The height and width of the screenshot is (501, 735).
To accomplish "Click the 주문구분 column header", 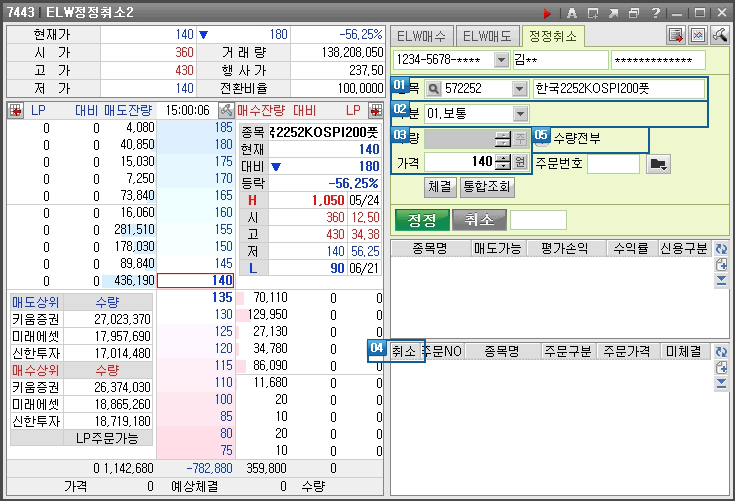I will click(568, 351).
